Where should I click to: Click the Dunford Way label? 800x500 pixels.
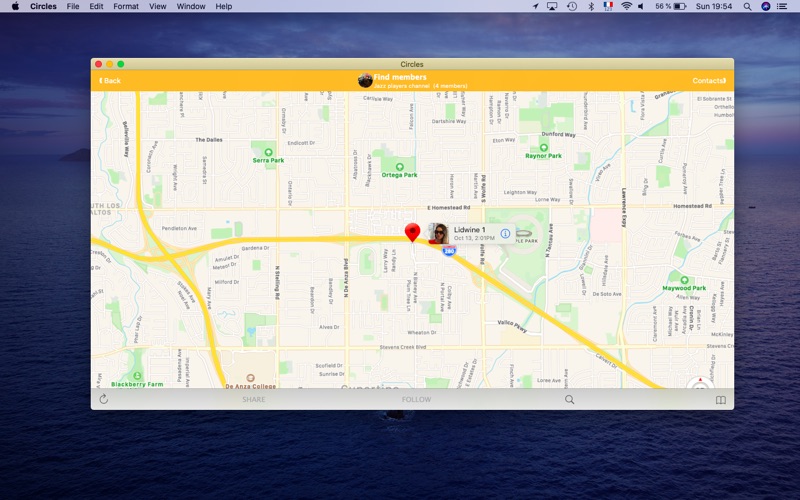click(x=558, y=134)
